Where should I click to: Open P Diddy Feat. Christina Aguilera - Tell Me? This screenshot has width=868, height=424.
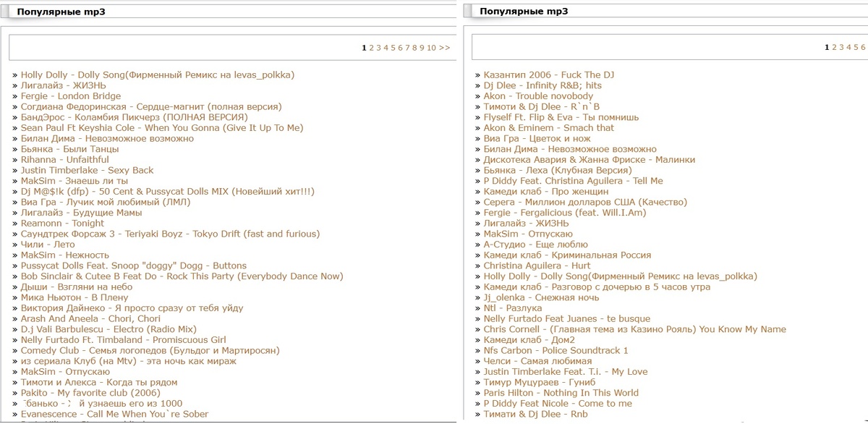(574, 181)
